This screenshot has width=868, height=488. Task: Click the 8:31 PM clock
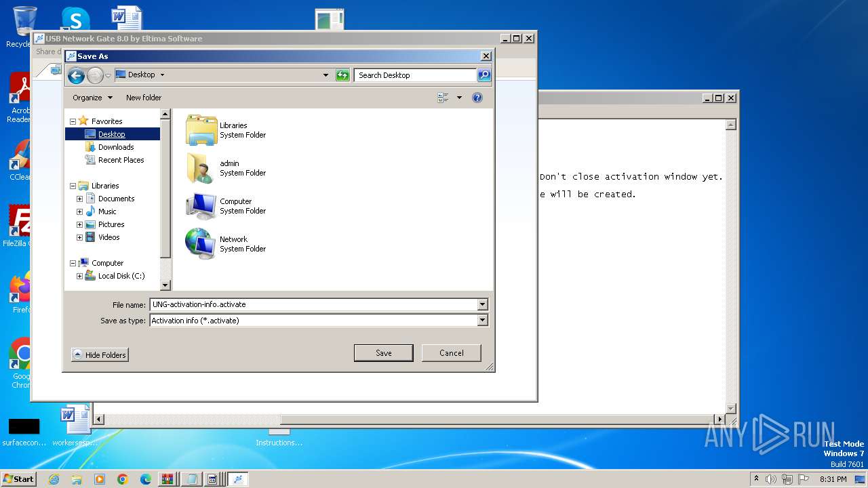(833, 479)
